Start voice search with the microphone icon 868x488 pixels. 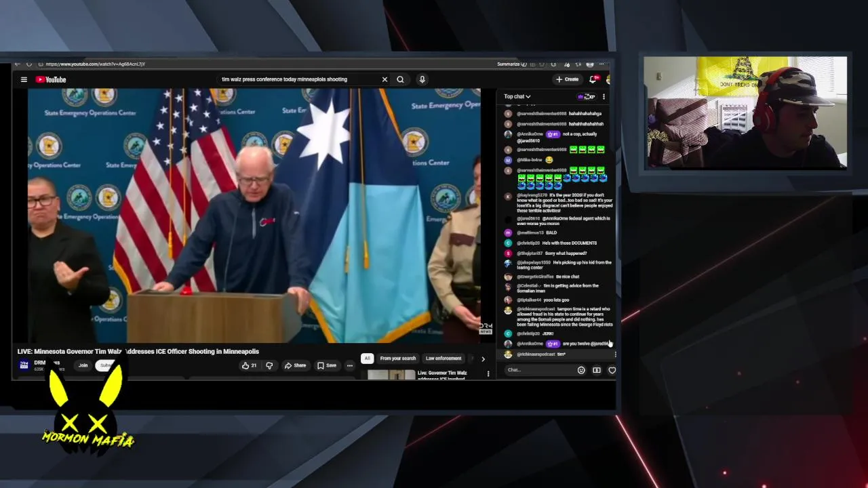pyautogui.click(x=422, y=79)
